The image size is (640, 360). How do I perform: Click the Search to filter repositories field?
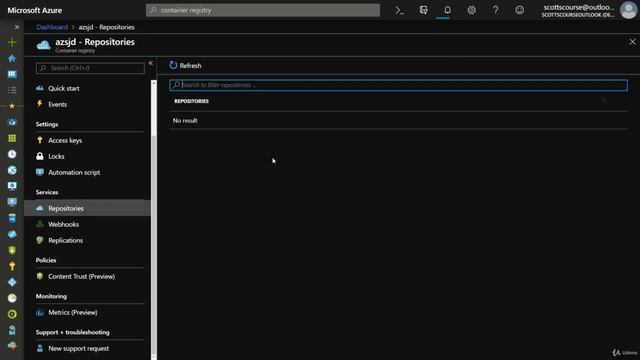[x=398, y=85]
